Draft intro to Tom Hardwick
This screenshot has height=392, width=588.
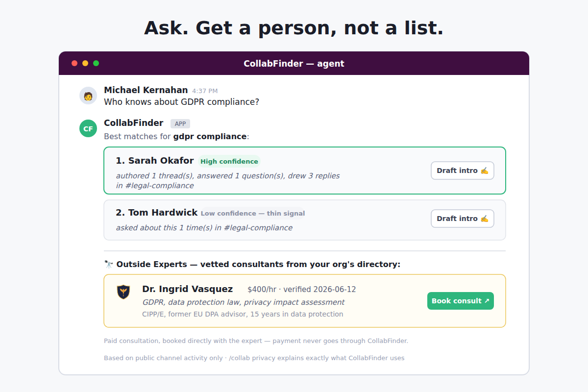(463, 219)
